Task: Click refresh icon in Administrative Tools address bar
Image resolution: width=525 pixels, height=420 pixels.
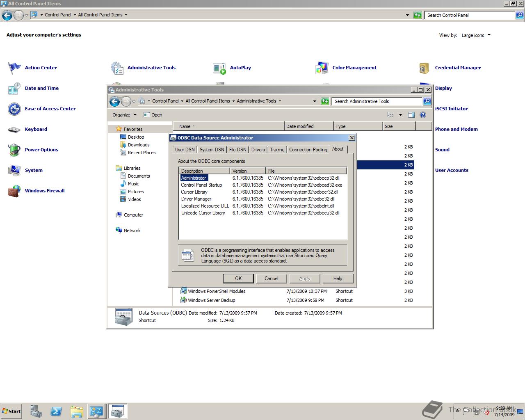Action: 325,101
